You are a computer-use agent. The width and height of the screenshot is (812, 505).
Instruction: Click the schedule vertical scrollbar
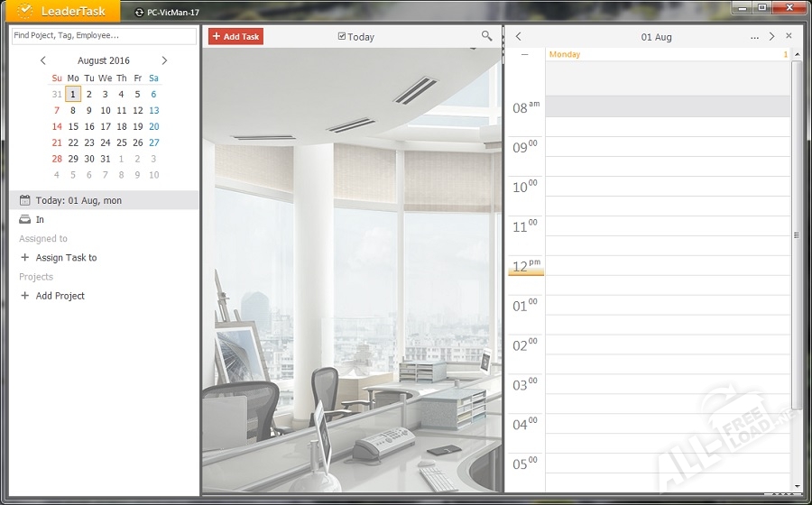[796, 234]
